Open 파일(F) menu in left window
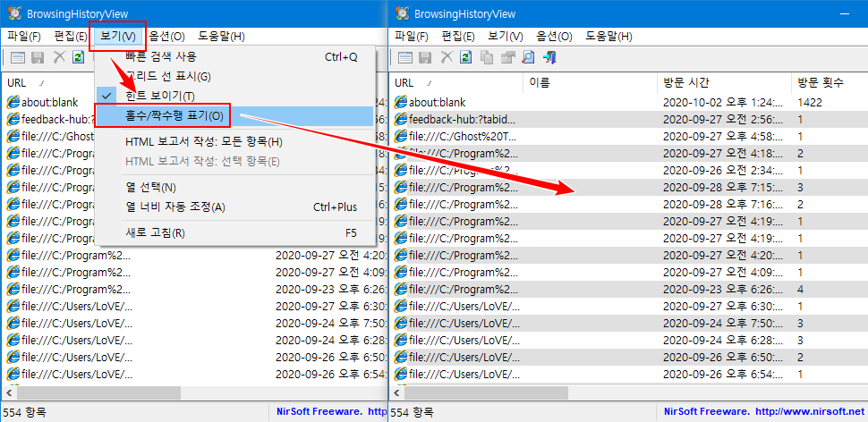 24,37
